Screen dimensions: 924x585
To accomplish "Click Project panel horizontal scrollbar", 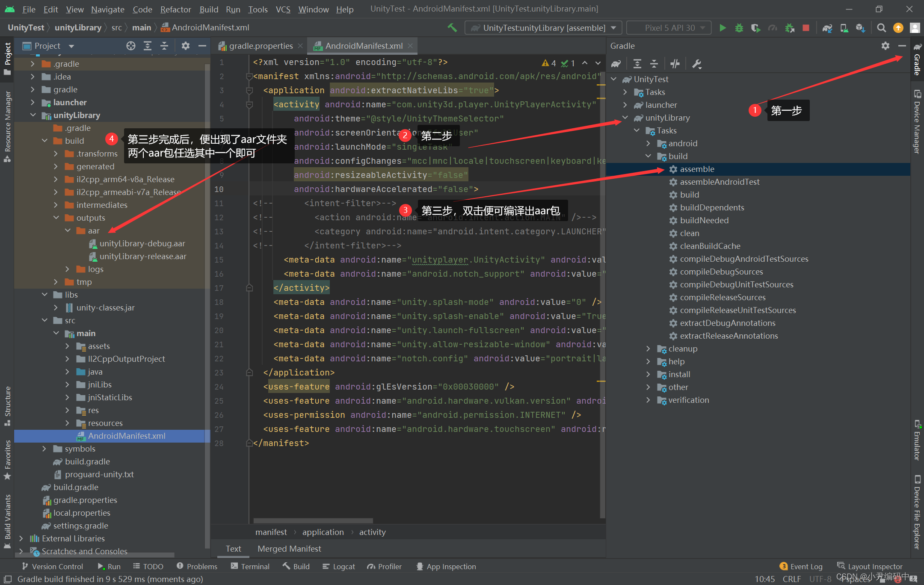I will [x=95, y=555].
